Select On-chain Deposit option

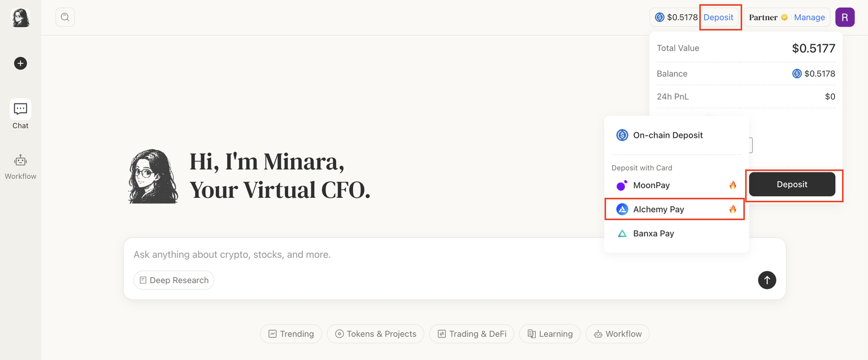668,135
